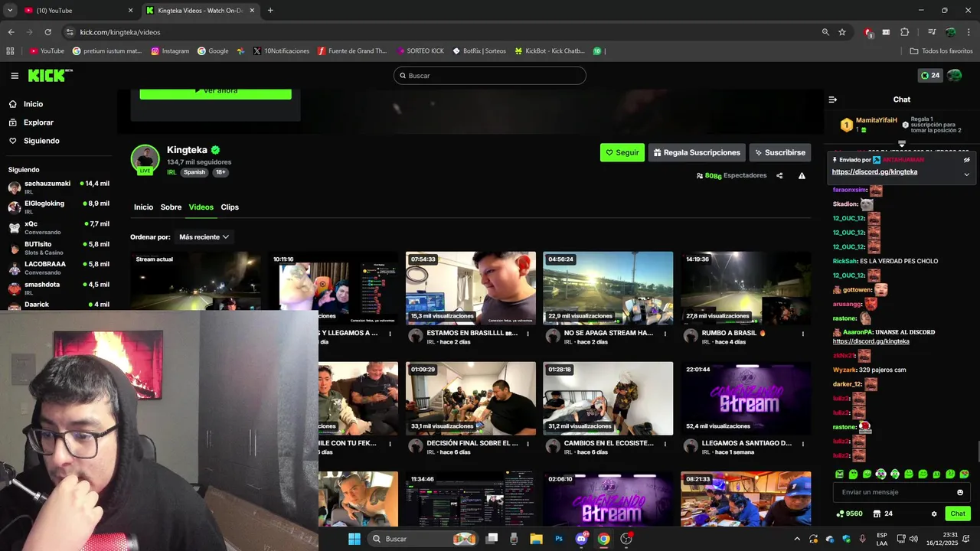Share the Kingteka channel via share icon
The width and height of the screenshot is (980, 551).
pos(779,176)
